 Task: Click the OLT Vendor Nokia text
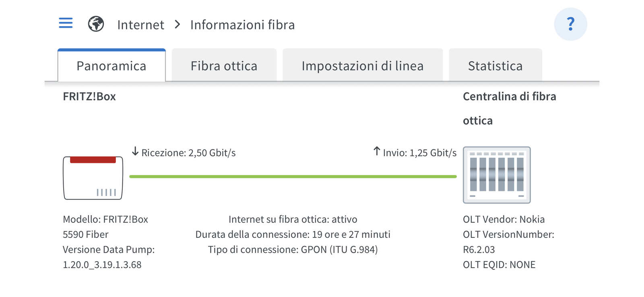(x=504, y=219)
